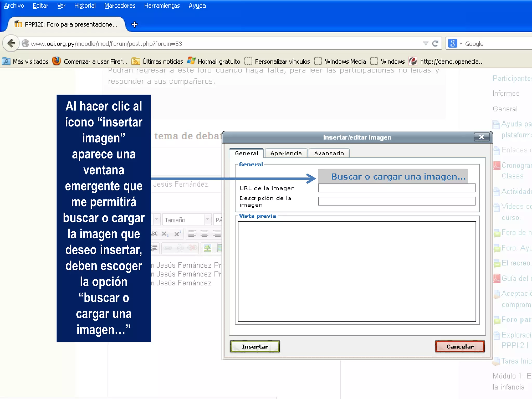Viewport: 532px width, 399px height.
Task: Open the URL bar history dropdown arrow
Action: (x=425, y=43)
